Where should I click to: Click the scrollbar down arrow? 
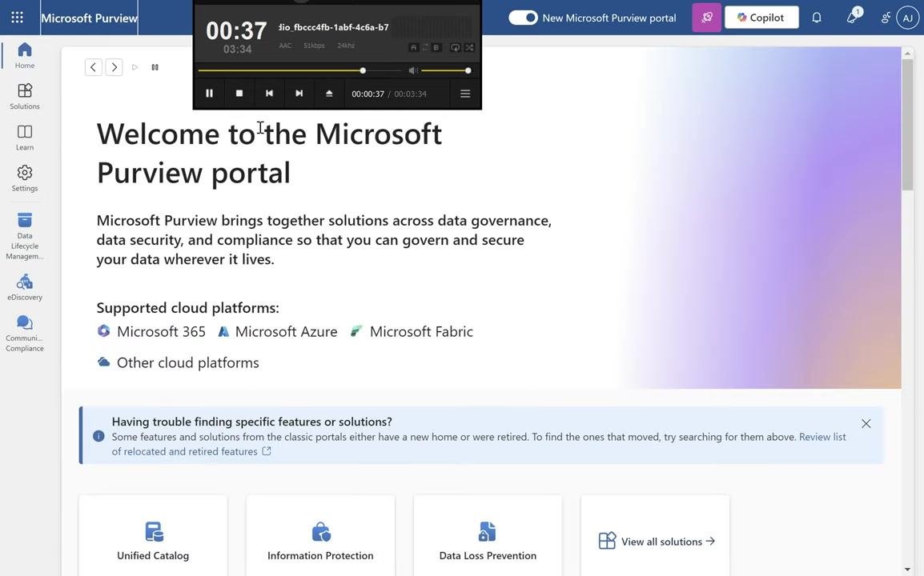pyautogui.click(x=907, y=570)
